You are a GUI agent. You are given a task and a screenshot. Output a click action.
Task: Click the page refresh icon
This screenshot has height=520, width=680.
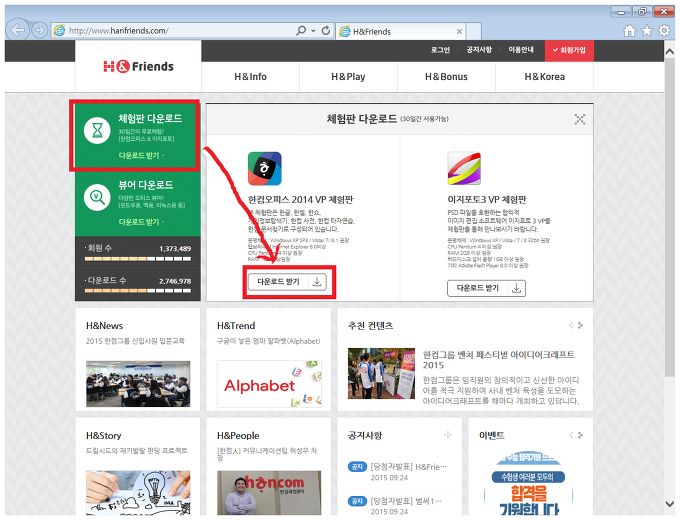pyautogui.click(x=326, y=30)
